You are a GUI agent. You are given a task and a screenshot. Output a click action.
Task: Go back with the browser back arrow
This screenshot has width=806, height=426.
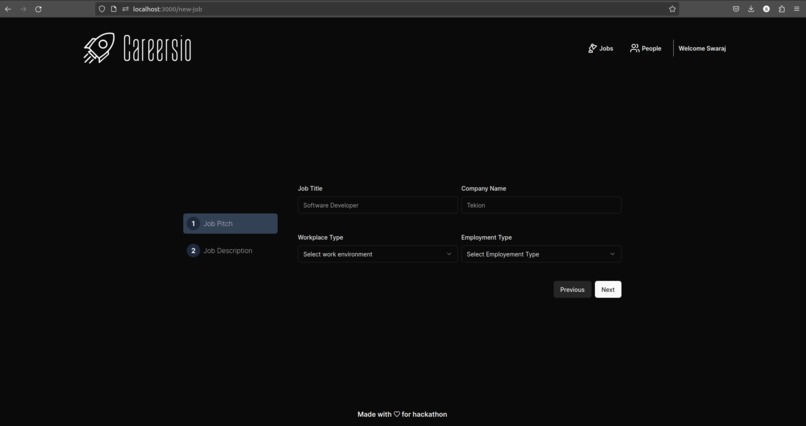[8, 9]
